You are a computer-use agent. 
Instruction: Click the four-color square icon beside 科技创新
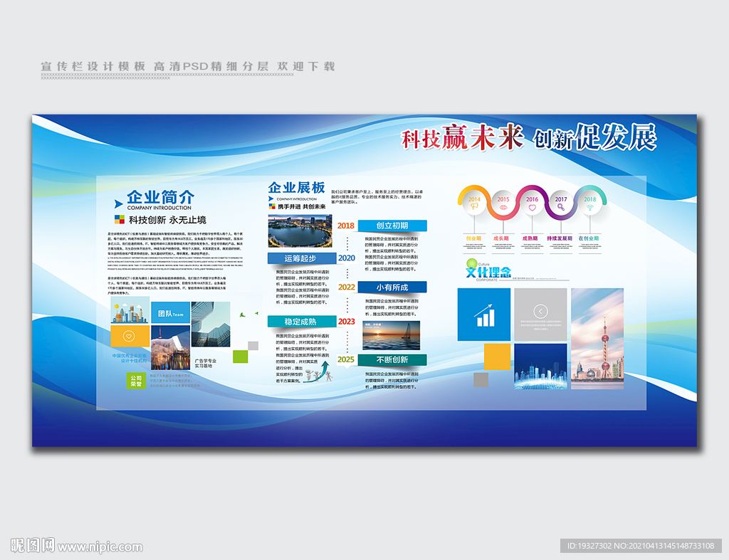tap(120, 219)
